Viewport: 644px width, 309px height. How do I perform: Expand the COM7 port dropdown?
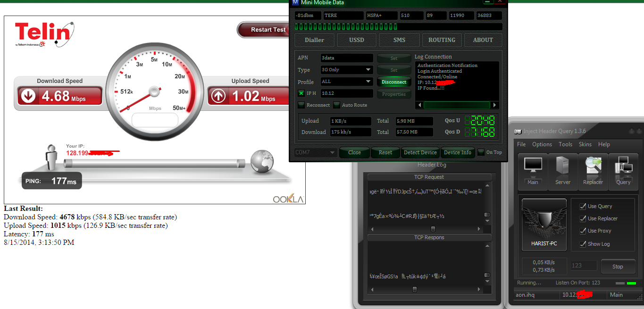[332, 153]
